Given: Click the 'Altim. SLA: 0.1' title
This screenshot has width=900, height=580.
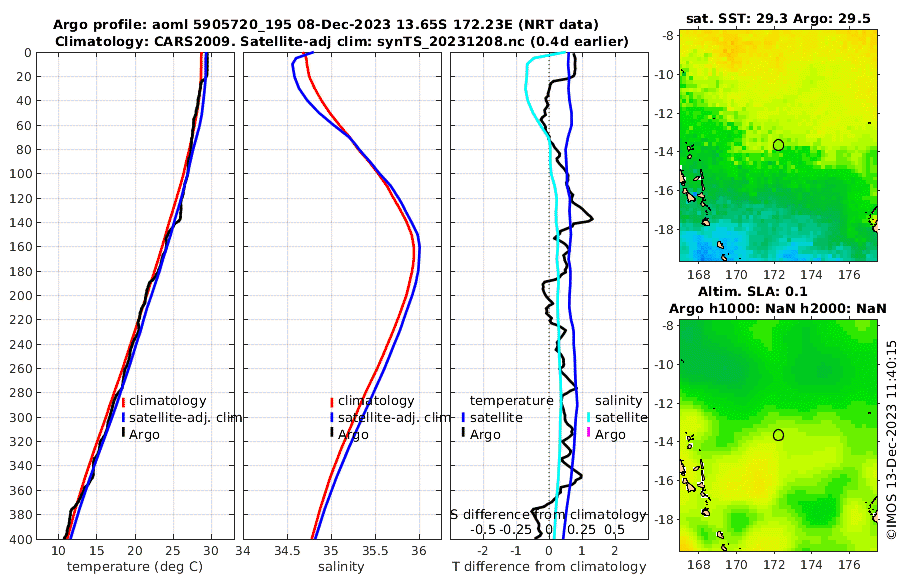Looking at the screenshot, I should coord(752,291).
